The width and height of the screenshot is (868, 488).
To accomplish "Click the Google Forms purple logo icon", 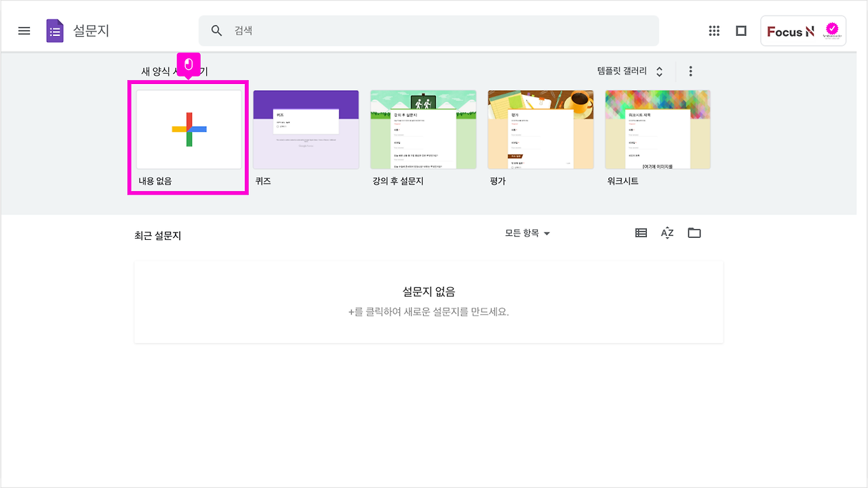I will click(54, 30).
